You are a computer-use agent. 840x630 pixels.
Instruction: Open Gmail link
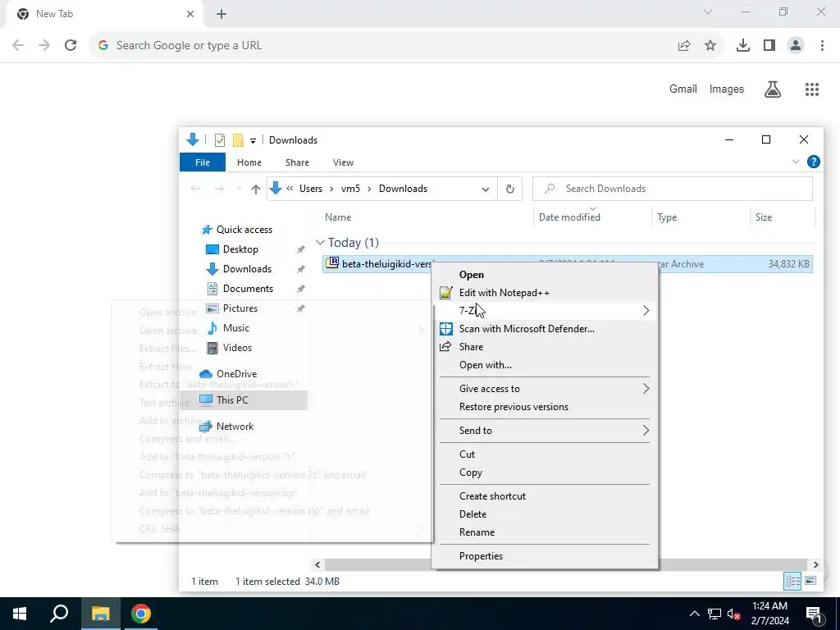683,89
